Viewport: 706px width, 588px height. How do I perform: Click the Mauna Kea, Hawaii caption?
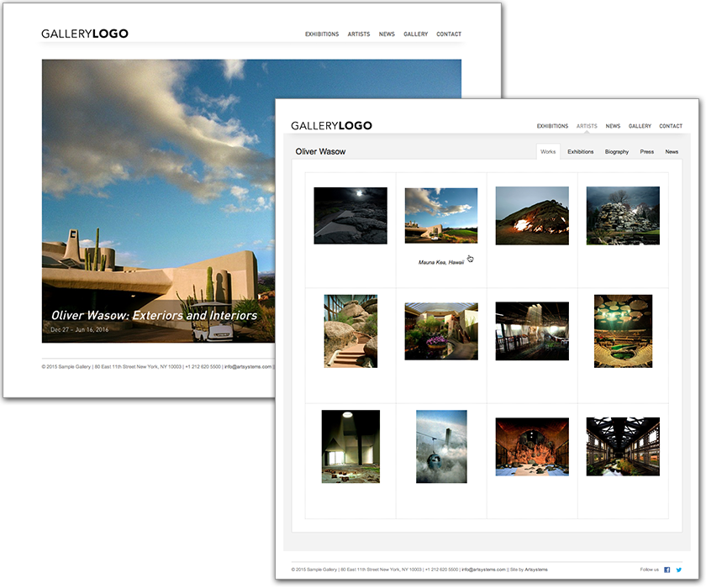click(x=441, y=262)
